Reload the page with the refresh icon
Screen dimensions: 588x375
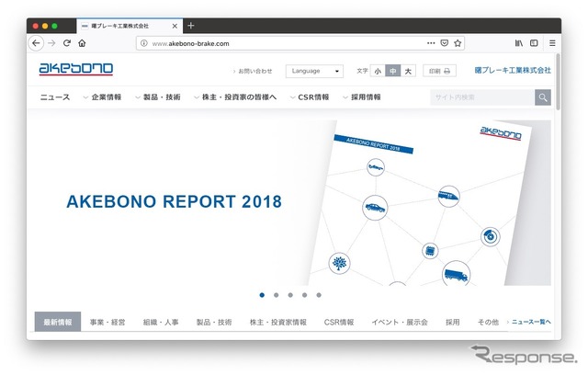click(67, 43)
